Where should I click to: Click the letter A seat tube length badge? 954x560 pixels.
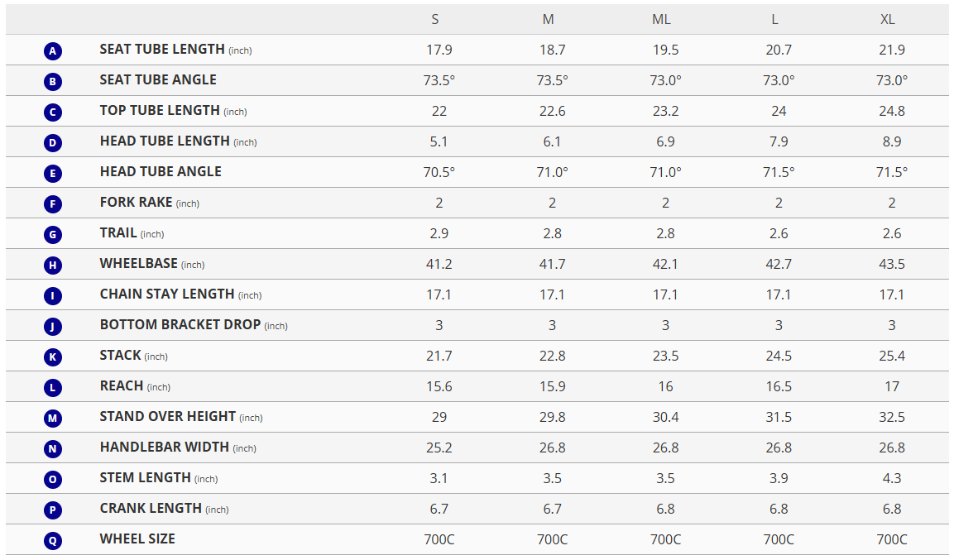click(53, 51)
